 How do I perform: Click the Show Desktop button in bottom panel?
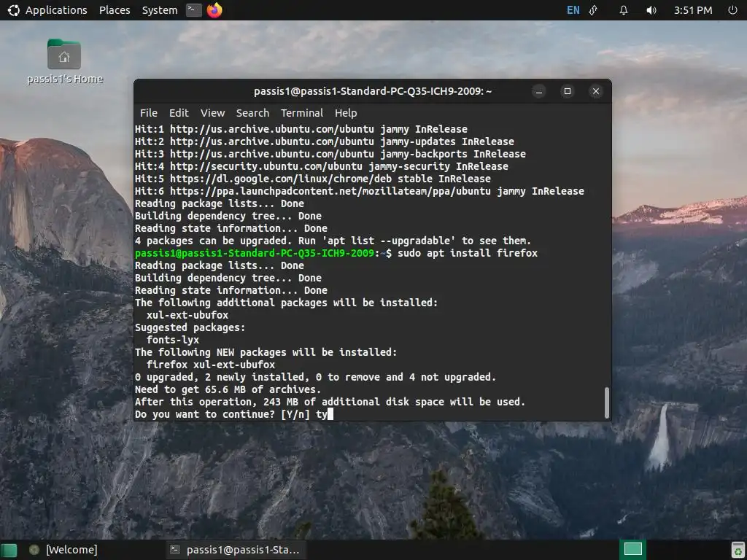9,550
